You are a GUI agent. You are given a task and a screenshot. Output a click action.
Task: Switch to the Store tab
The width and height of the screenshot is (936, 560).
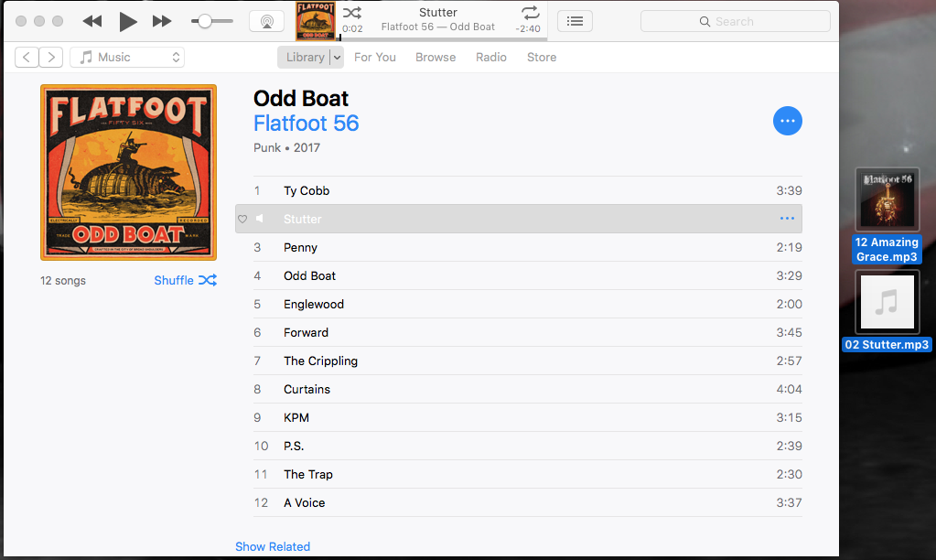[x=542, y=58]
